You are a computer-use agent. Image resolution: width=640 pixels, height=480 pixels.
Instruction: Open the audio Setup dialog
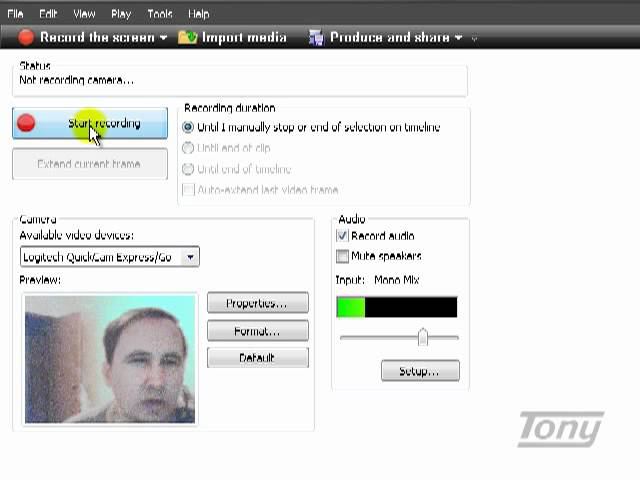click(420, 371)
